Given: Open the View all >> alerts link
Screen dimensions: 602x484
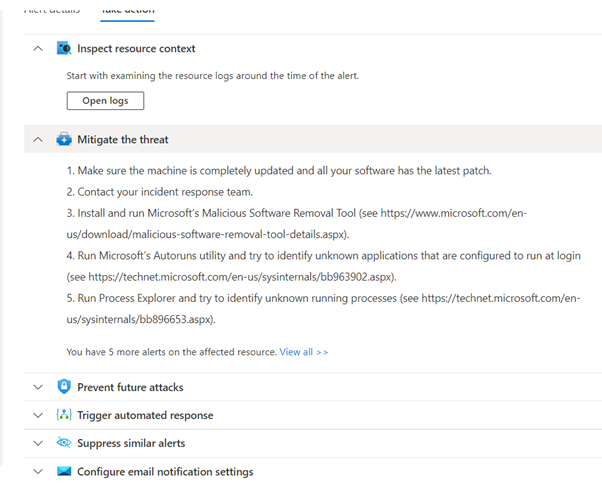Looking at the screenshot, I should click(x=304, y=352).
